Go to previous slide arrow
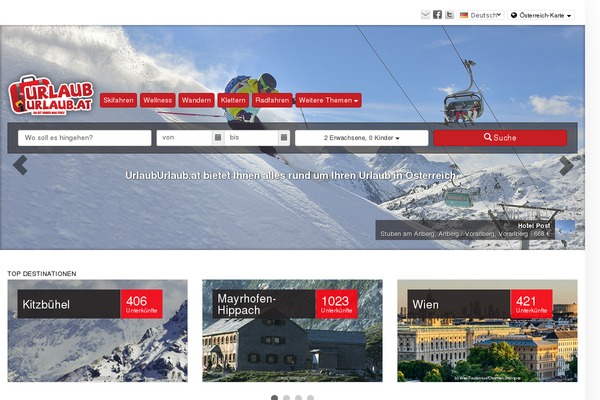The image size is (600, 400). pos(20,165)
